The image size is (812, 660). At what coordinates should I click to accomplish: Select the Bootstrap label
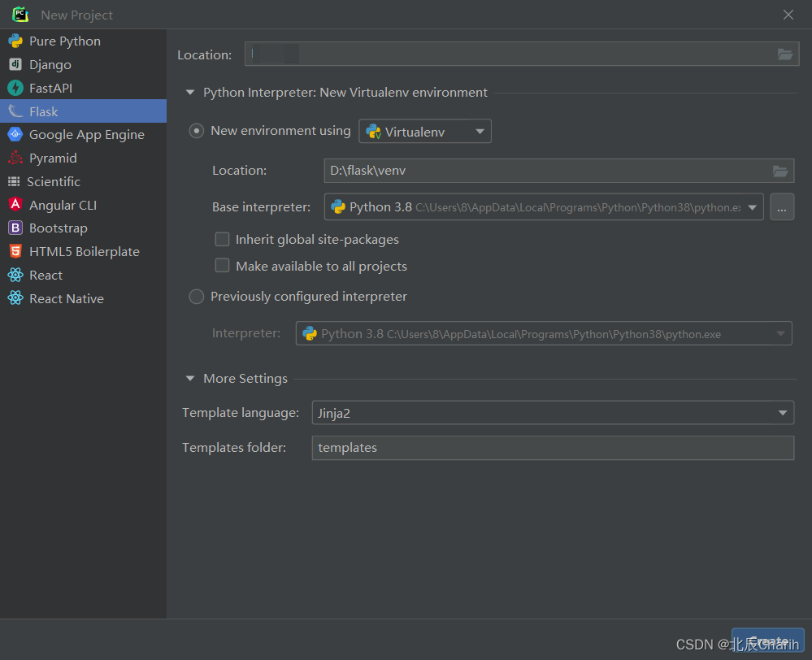tap(58, 228)
